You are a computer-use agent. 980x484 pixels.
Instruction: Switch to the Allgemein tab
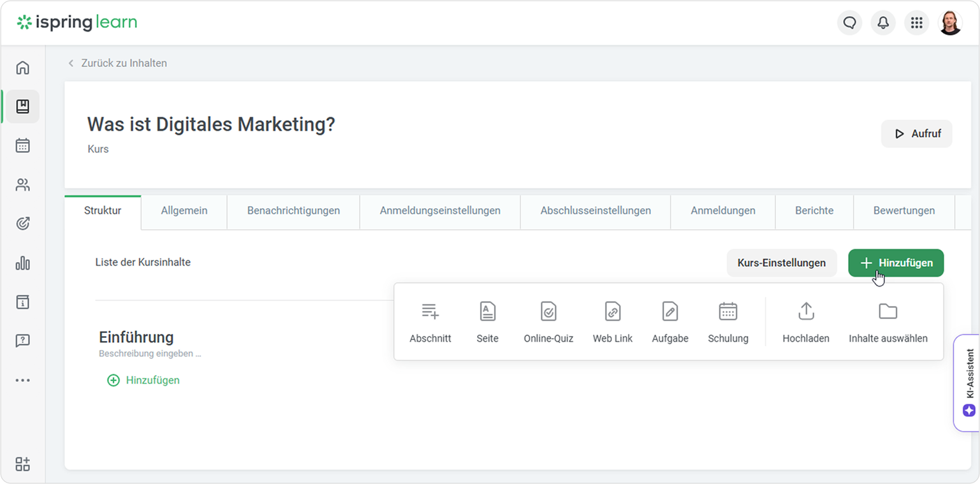point(184,210)
